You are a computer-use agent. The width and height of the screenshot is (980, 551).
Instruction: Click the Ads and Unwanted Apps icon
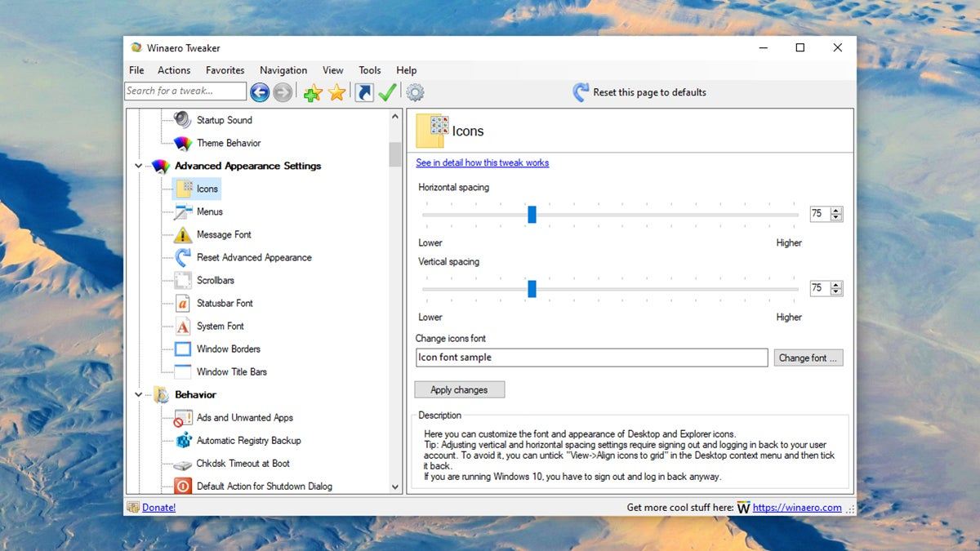pos(183,417)
